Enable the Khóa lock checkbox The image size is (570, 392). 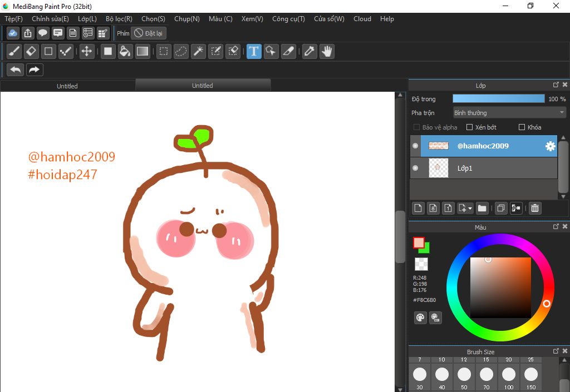(522, 127)
